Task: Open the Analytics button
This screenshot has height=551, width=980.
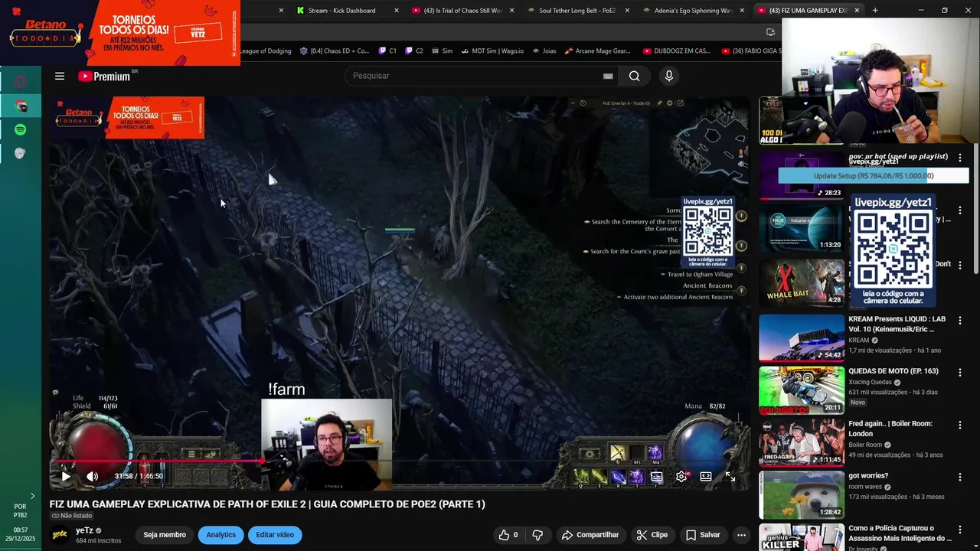Action: (x=220, y=535)
